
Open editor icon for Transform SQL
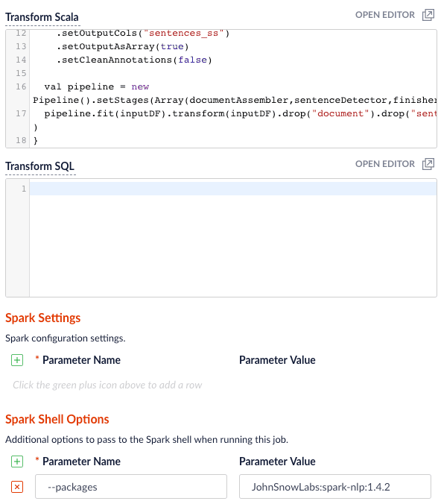pyautogui.click(x=428, y=164)
